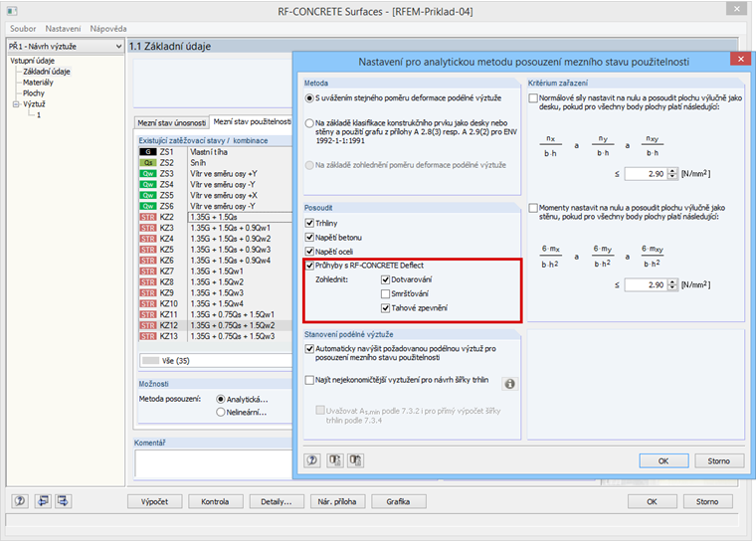The width and height of the screenshot is (756, 542).
Task: Open the Vše (35) filter dropdown
Action: click(216, 361)
